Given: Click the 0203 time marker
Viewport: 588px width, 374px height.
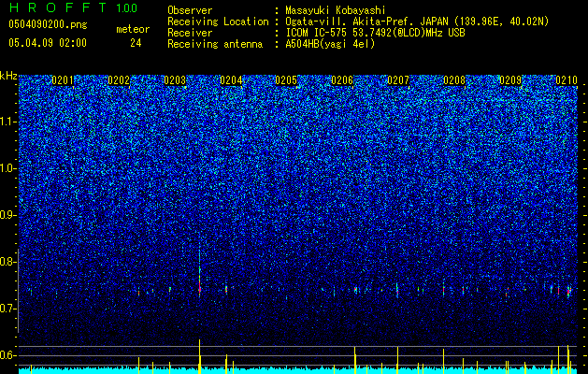Looking at the screenshot, I should click(x=175, y=80).
